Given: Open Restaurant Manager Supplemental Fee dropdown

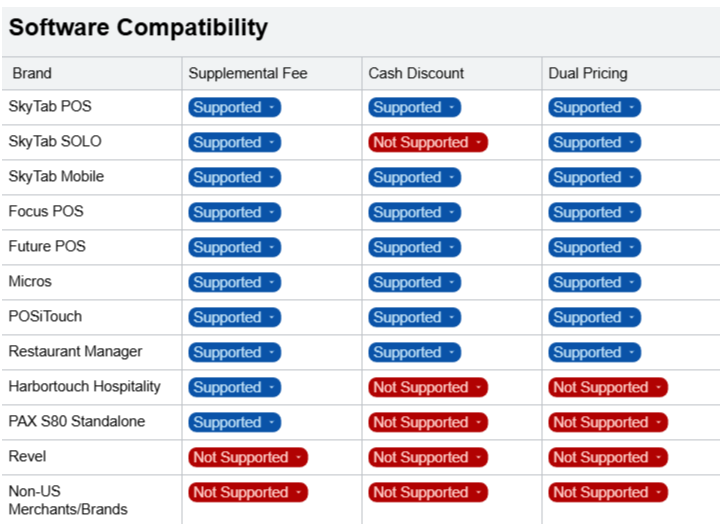Looking at the screenshot, I should (x=234, y=353).
